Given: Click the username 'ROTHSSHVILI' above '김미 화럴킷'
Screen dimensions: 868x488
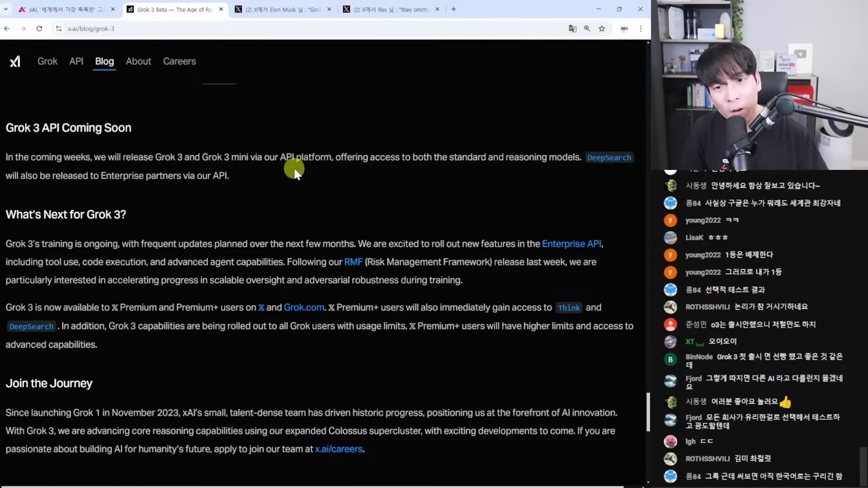Looking at the screenshot, I should click(707, 459).
